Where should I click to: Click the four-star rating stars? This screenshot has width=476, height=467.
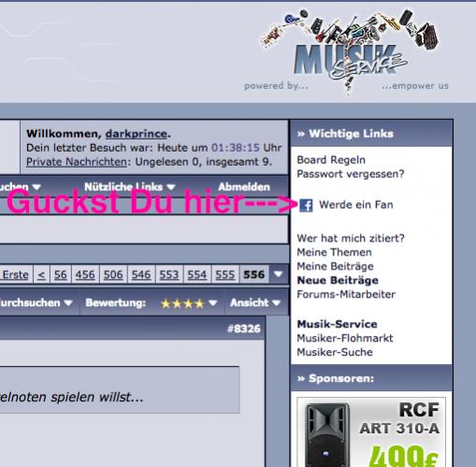pyautogui.click(x=182, y=303)
